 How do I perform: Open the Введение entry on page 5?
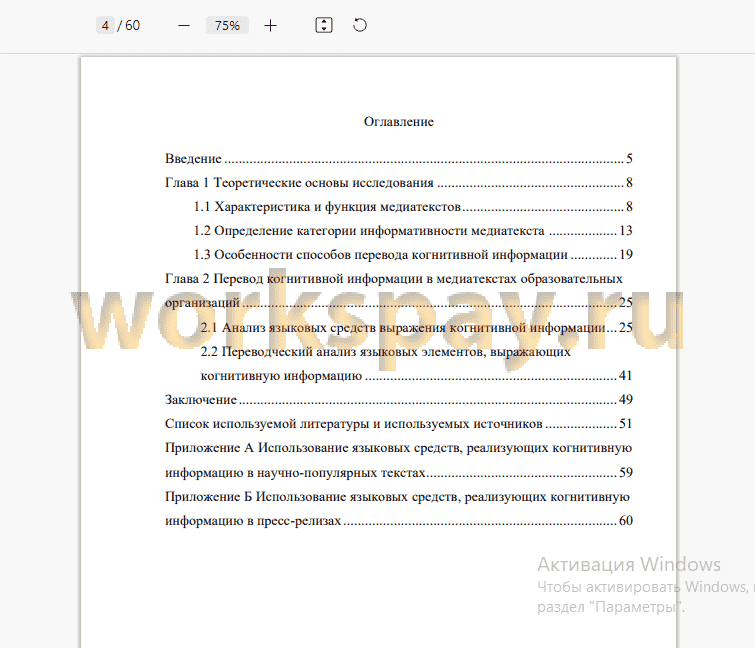[399, 158]
